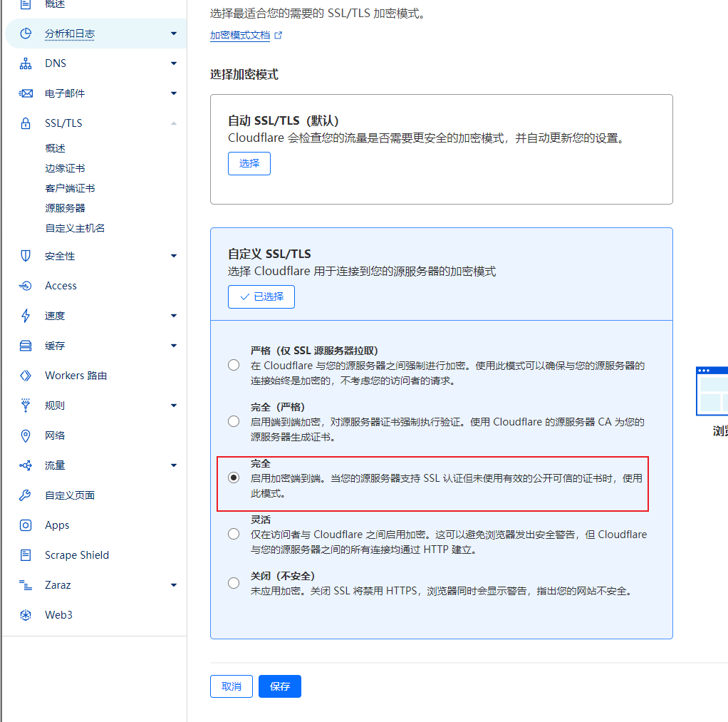Viewport: 728px width, 722px height.
Task: Click the external link icon beside 加密模式文档
Action: [278, 36]
